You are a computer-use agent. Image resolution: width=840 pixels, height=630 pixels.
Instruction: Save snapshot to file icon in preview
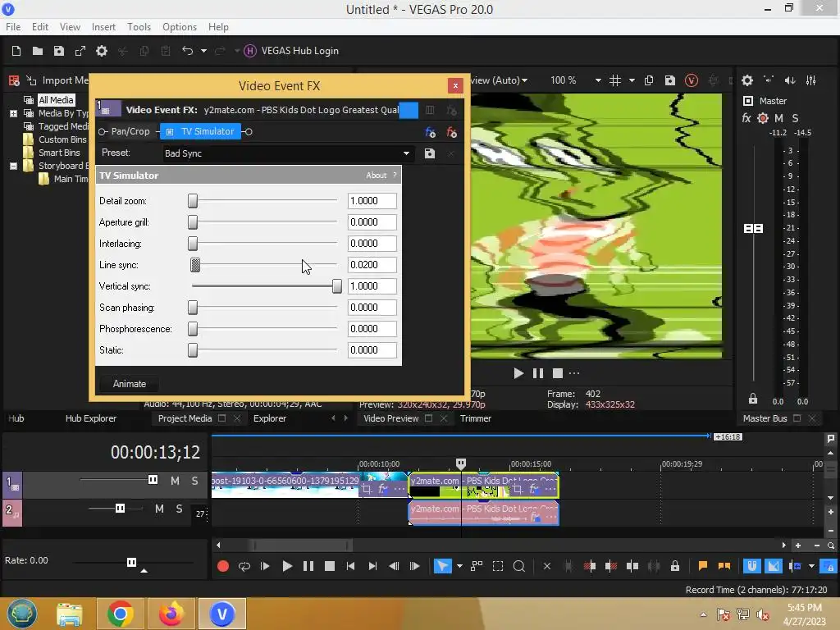tap(670, 80)
